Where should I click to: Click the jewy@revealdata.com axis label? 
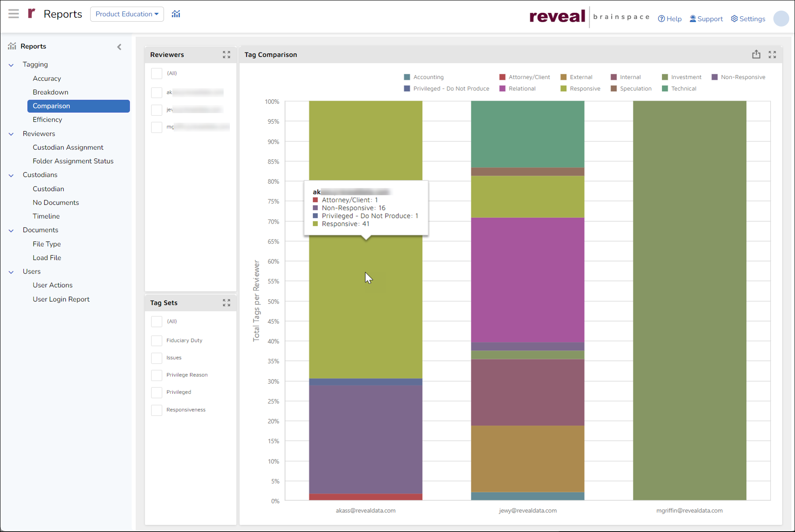[x=527, y=510]
